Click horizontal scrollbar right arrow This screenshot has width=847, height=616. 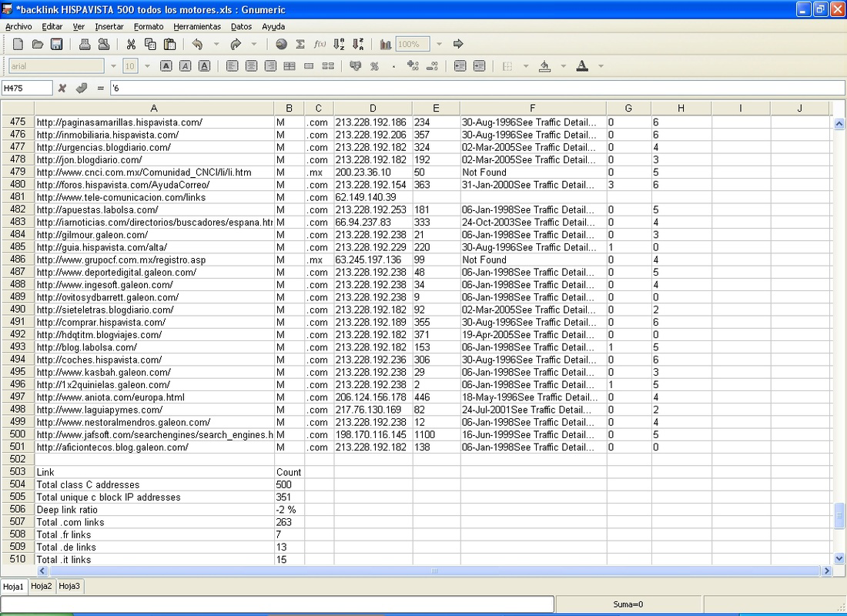pyautogui.click(x=826, y=570)
